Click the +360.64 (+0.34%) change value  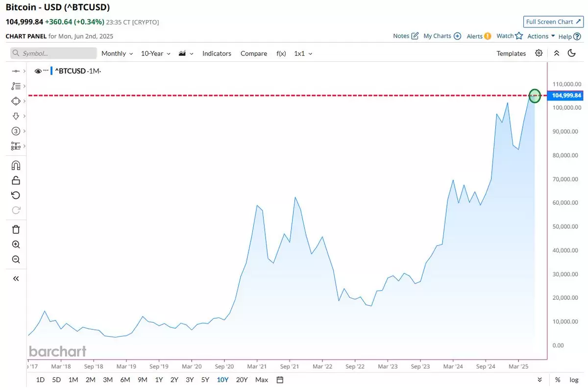point(74,22)
